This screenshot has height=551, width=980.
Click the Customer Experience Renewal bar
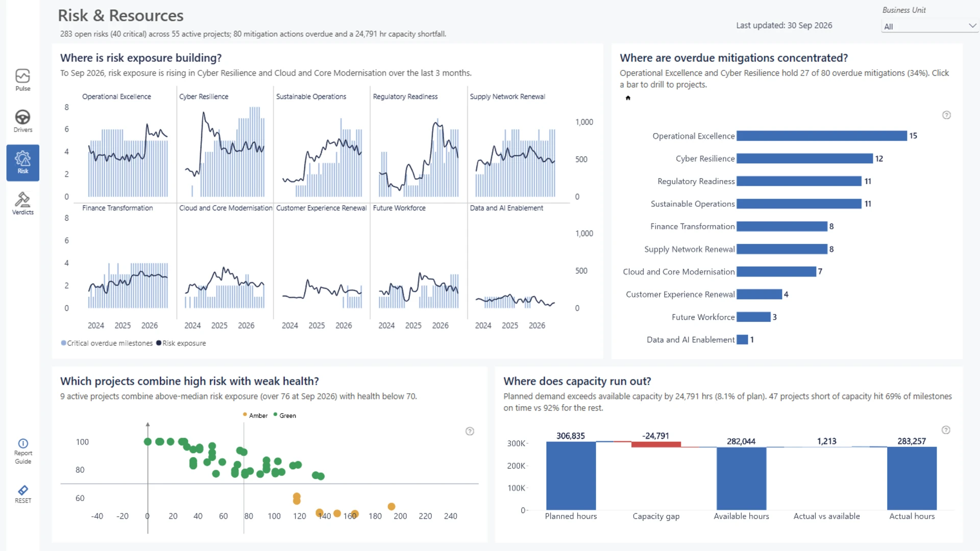point(759,294)
